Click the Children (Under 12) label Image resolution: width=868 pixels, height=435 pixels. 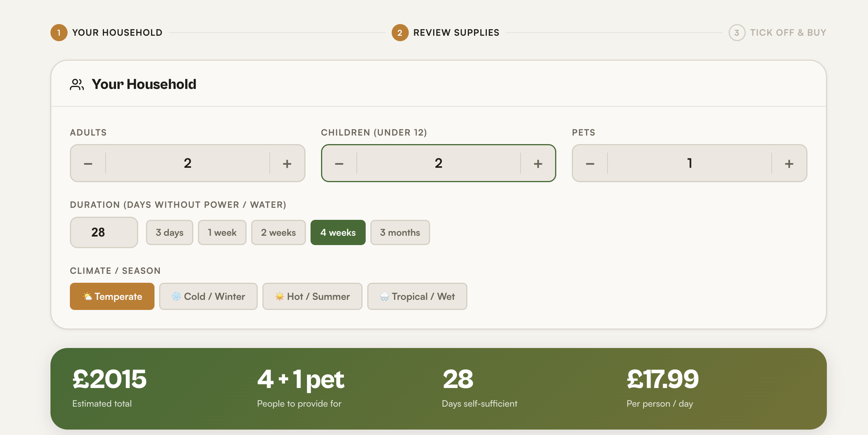(374, 132)
